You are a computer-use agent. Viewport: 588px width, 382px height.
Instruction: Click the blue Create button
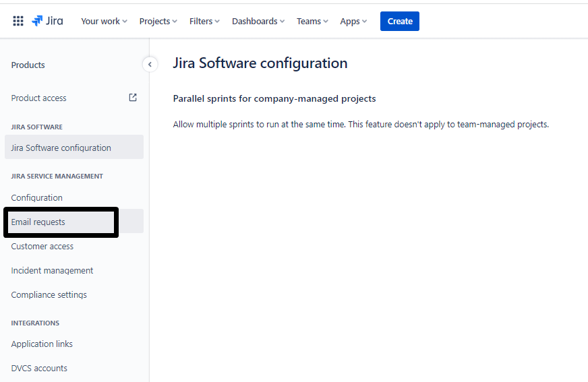pyautogui.click(x=400, y=22)
